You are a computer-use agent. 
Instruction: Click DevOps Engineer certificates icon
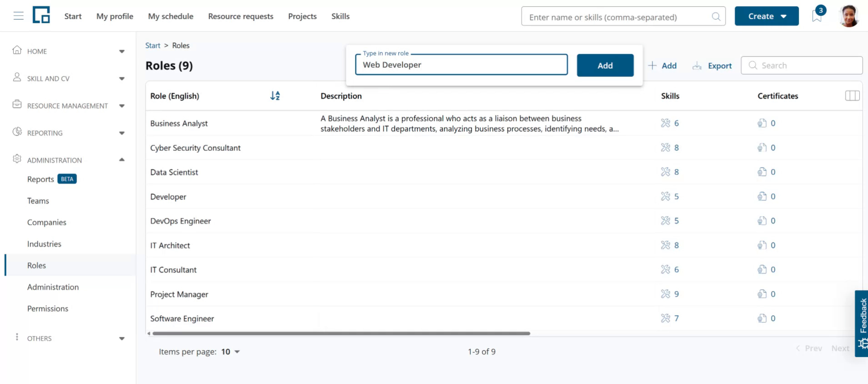[x=762, y=221]
